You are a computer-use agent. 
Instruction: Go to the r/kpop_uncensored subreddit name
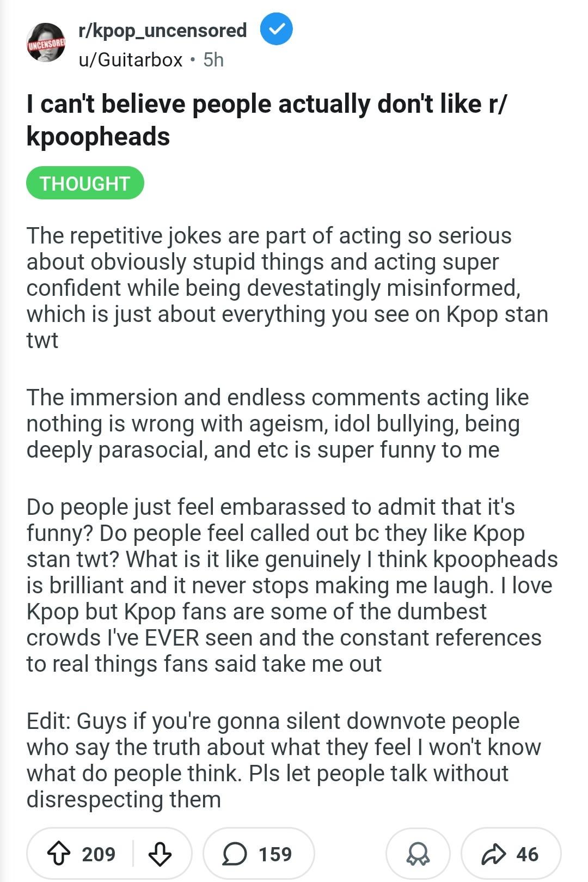(x=162, y=30)
